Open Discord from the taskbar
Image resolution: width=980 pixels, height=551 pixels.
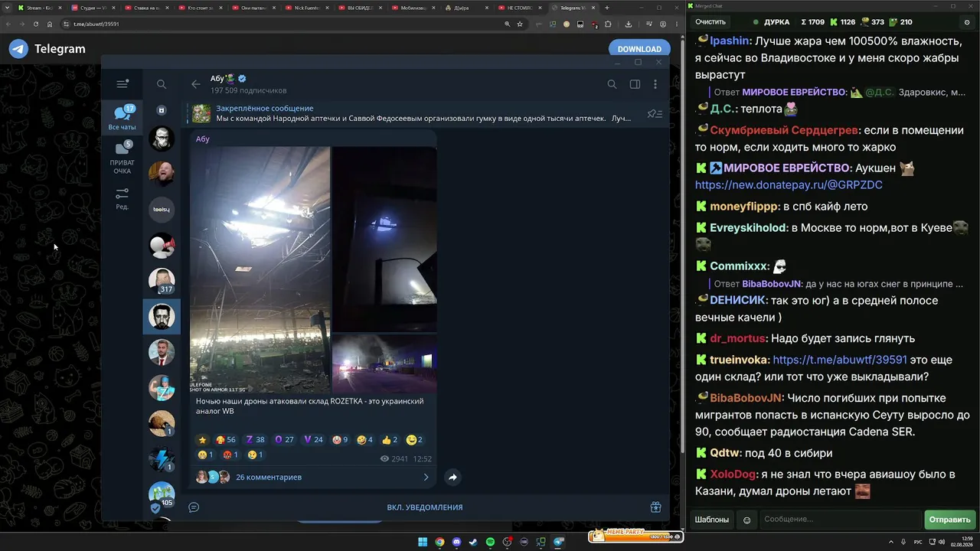[x=456, y=542]
